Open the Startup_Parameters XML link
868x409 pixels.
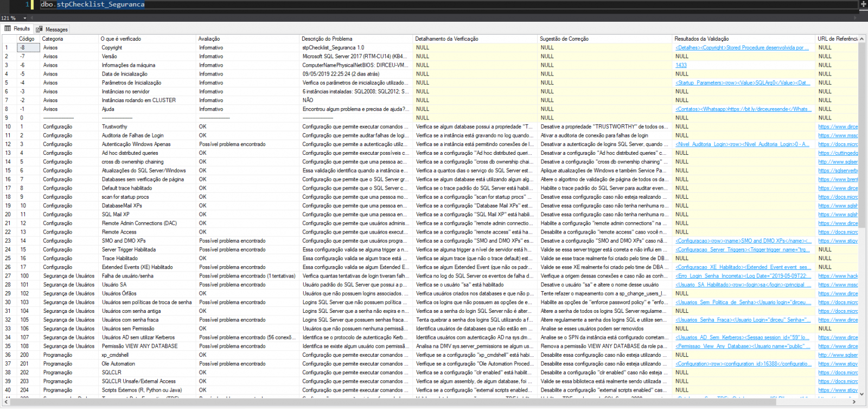coord(743,83)
